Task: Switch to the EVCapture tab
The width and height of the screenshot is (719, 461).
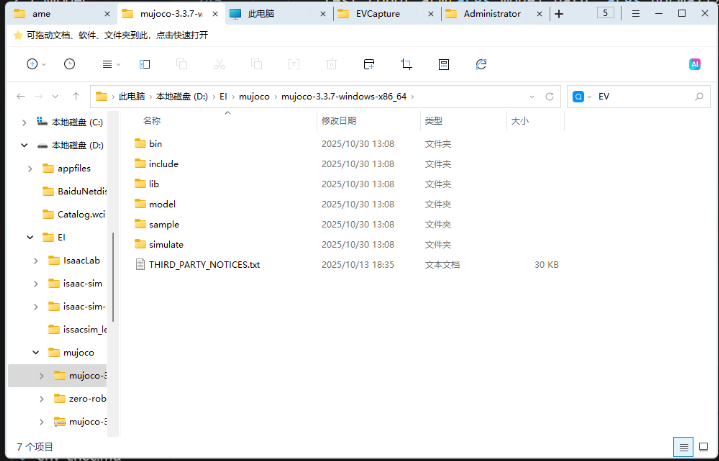Action: pyautogui.click(x=386, y=14)
